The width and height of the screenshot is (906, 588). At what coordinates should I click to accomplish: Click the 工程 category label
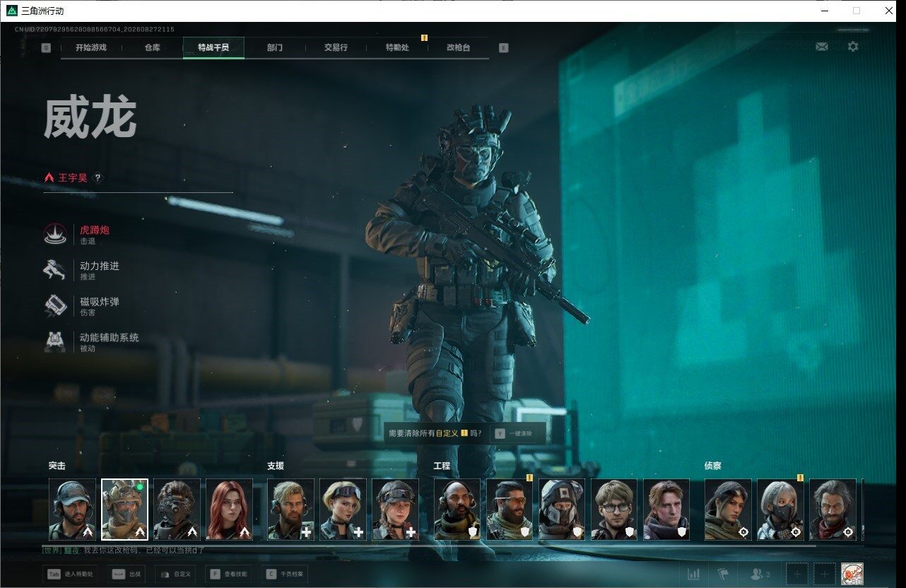tap(442, 466)
